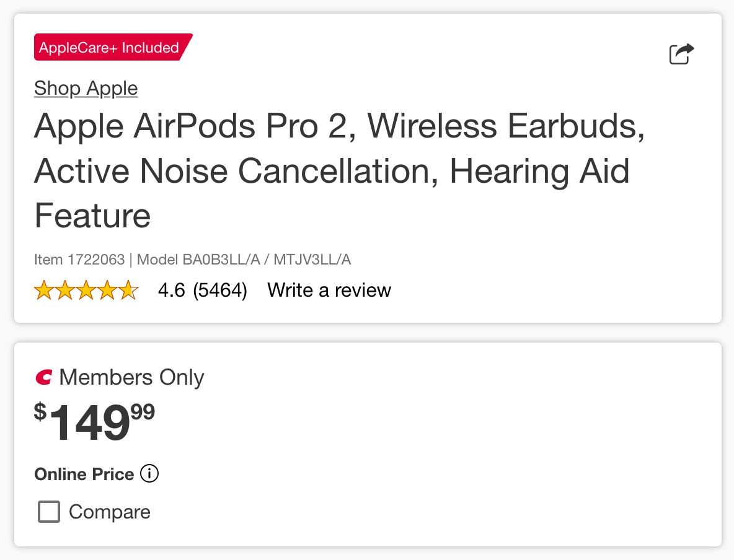Open the Online Price info icon
The width and height of the screenshot is (734, 560).
pos(149,474)
